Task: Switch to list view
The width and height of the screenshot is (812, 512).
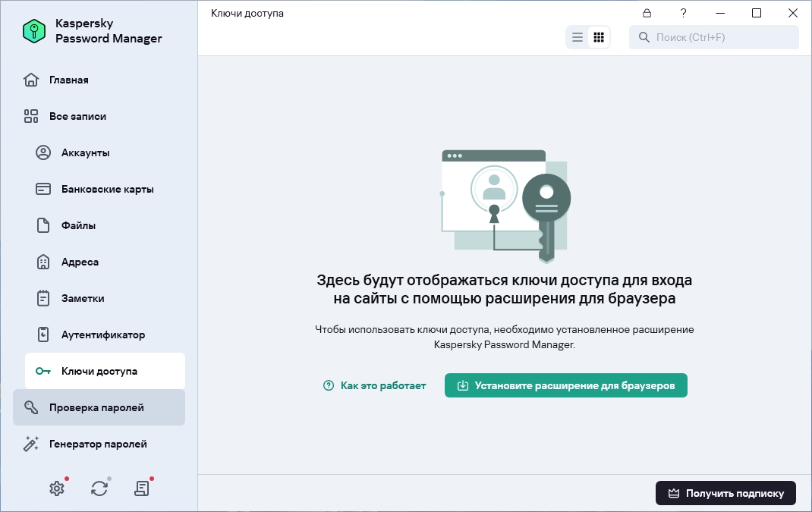Action: [x=578, y=37]
